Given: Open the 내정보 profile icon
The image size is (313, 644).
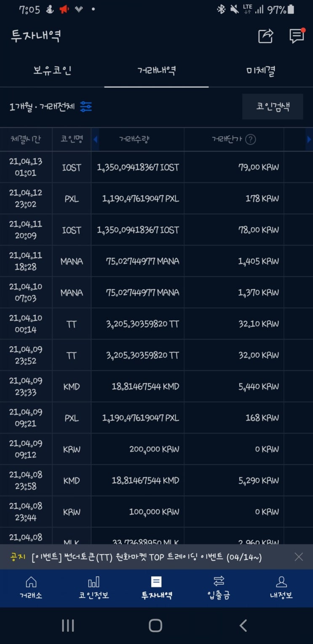Looking at the screenshot, I should [281, 582].
